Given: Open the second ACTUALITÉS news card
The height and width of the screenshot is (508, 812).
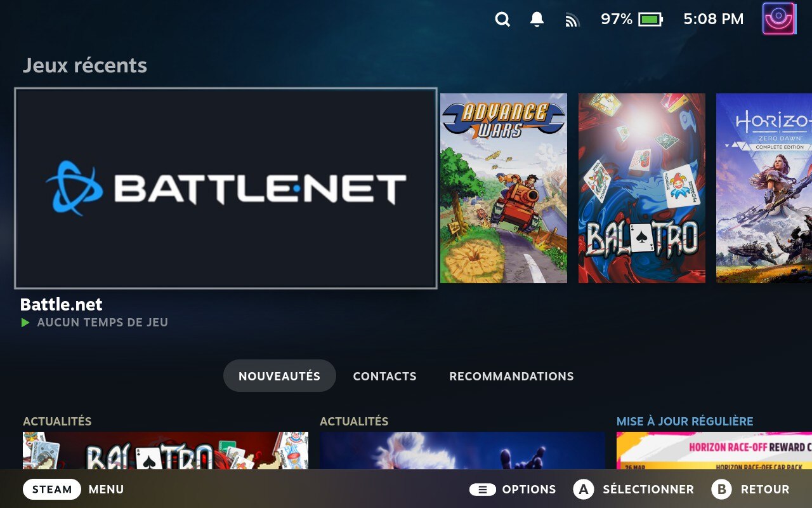Looking at the screenshot, I should coord(462,451).
